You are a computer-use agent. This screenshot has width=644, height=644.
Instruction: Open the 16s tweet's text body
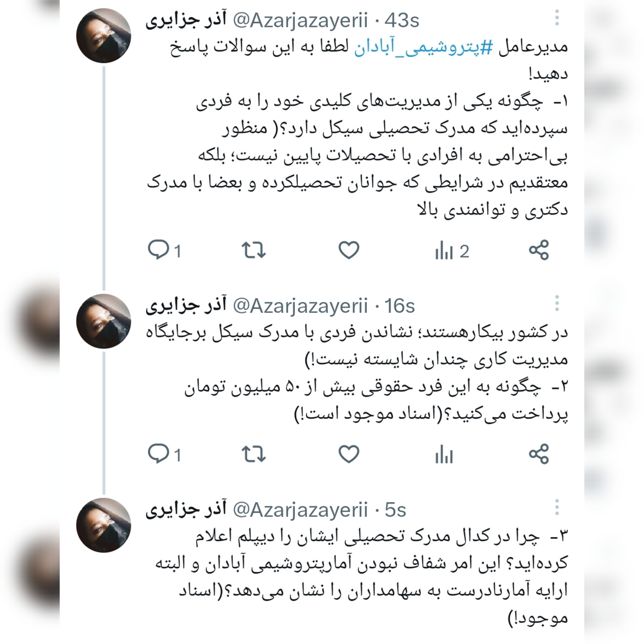click(357, 373)
